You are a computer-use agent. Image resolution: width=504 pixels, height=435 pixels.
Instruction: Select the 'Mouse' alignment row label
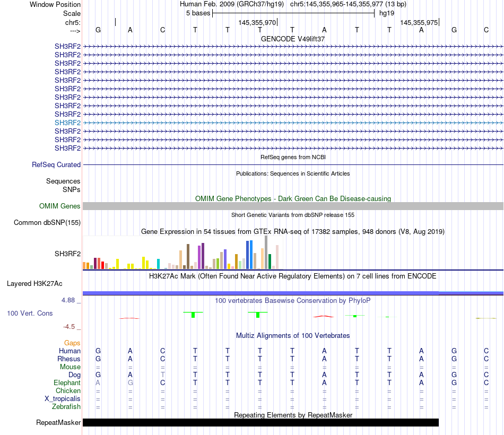point(70,367)
